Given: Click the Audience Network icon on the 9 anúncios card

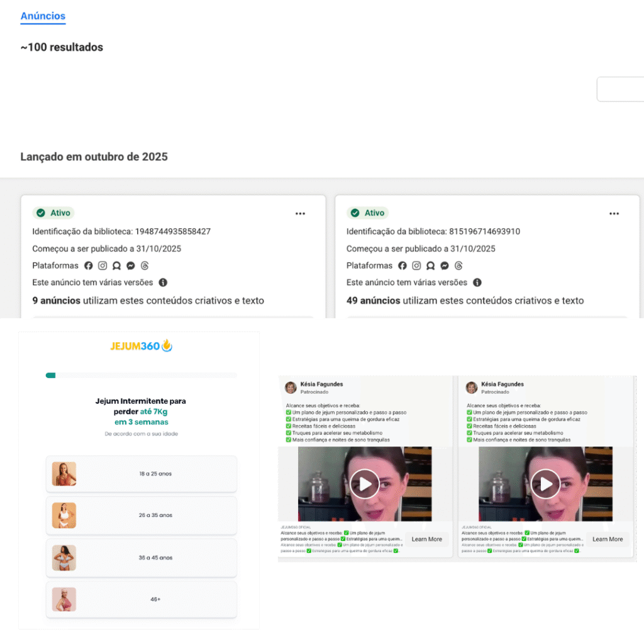Looking at the screenshot, I should point(116,266).
